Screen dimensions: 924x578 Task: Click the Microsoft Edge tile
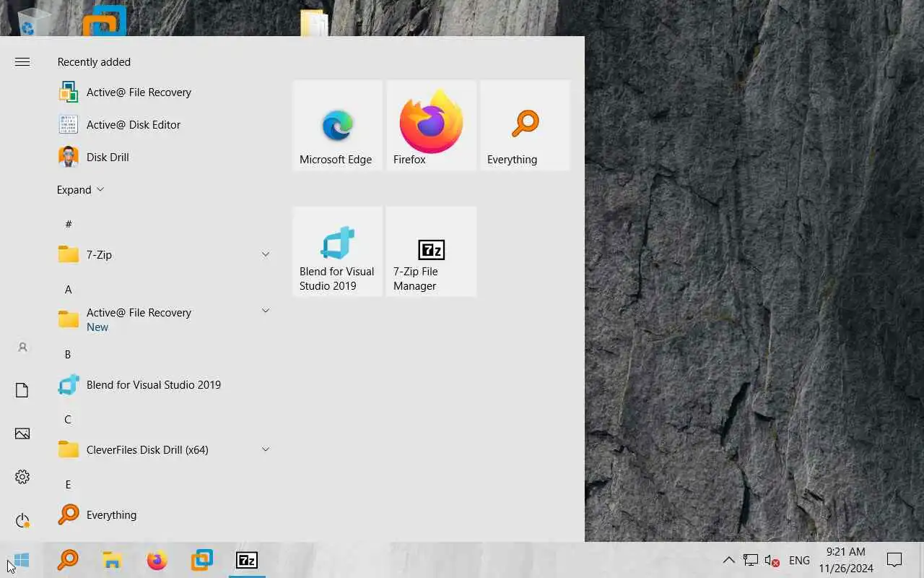[338, 126]
